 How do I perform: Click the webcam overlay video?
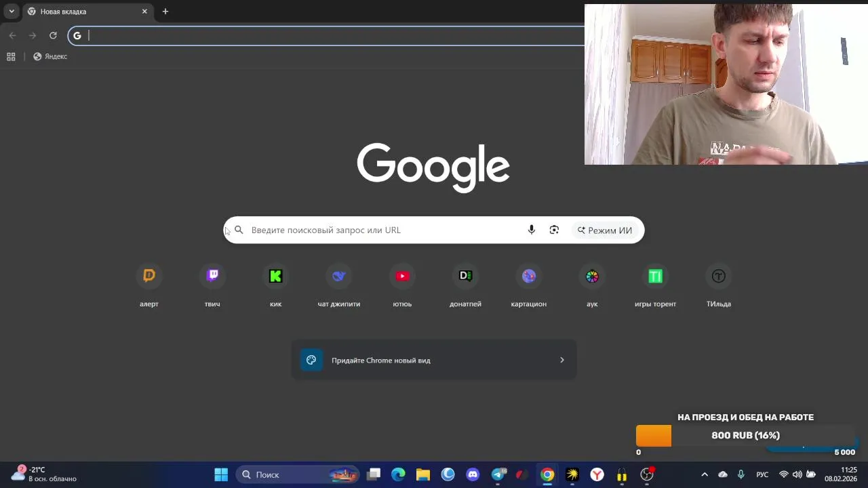point(726,84)
